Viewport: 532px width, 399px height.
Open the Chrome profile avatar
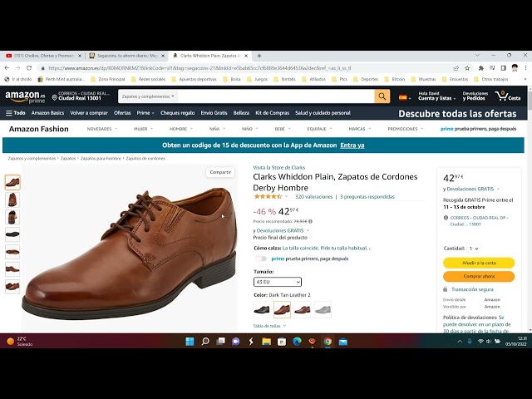coord(515,68)
